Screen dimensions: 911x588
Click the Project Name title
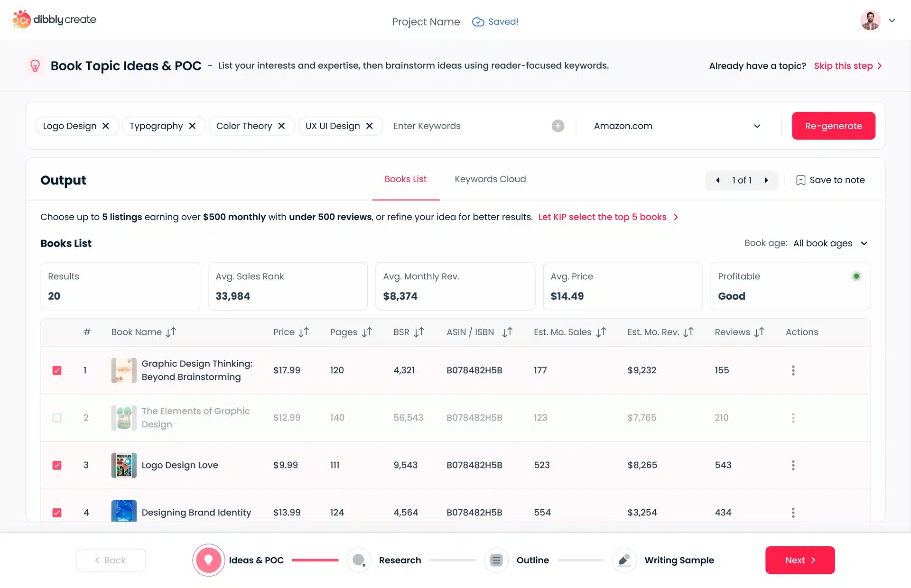426,22
